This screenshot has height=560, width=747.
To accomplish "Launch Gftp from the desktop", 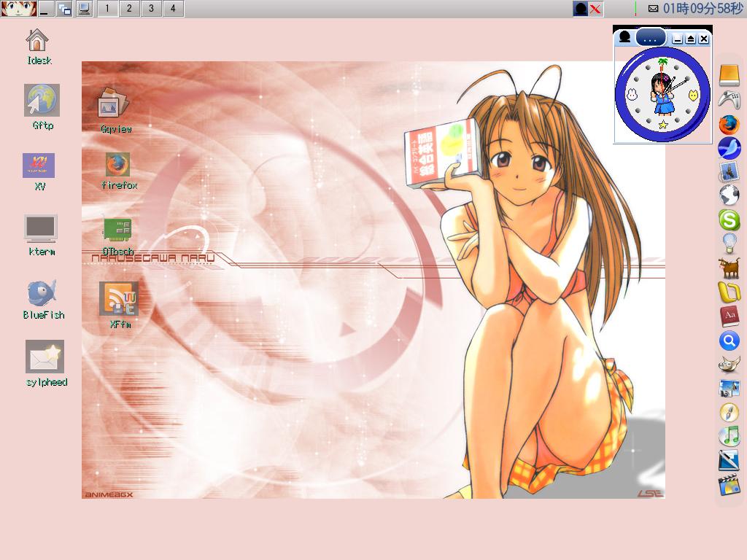I will click(42, 101).
